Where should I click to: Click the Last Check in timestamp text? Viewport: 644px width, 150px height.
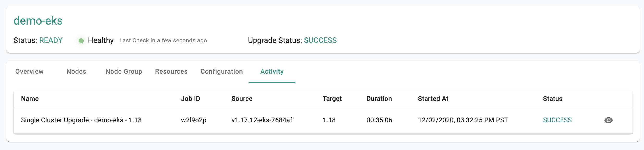(x=163, y=41)
